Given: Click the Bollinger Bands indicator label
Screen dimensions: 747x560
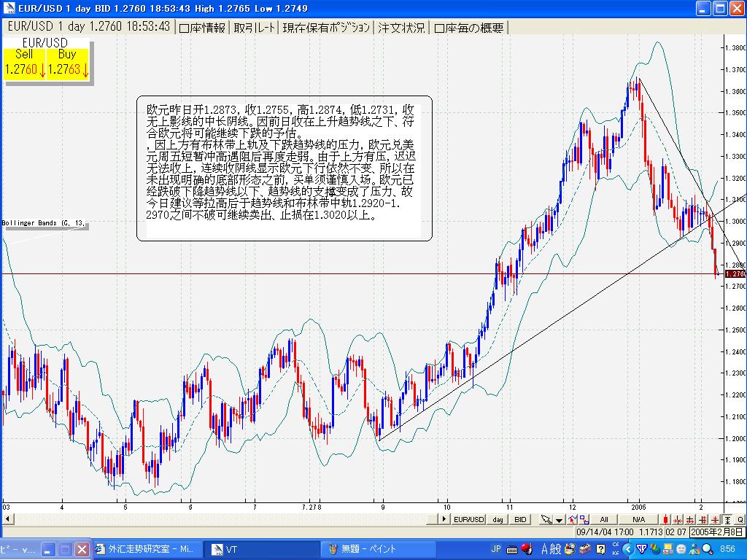Looking at the screenshot, I should pos(44,223).
